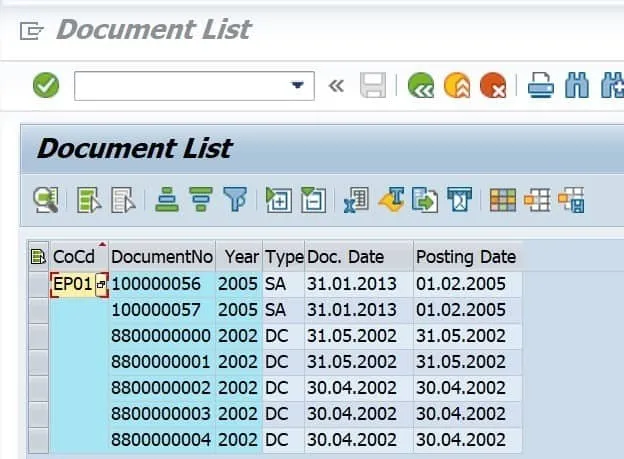This screenshot has height=459, width=624.
Task: Click the Change Layout grid icon
Action: click(503, 200)
